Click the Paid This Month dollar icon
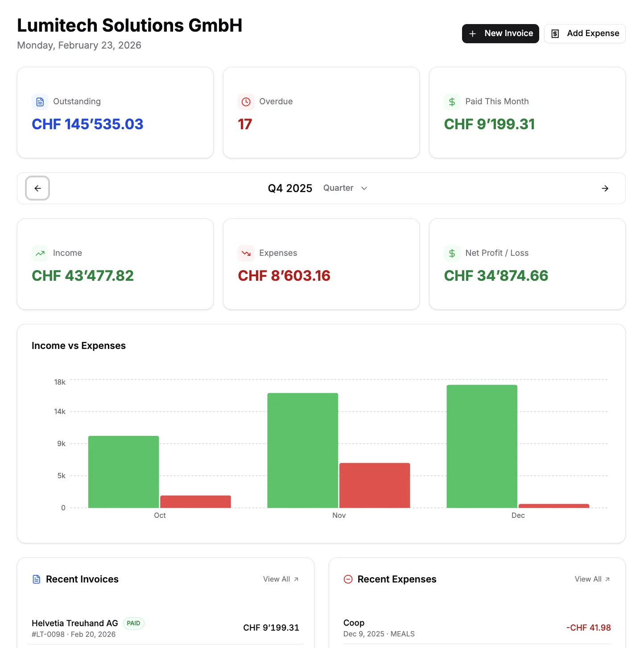Screen dimensions: 644x648 pyautogui.click(x=452, y=102)
